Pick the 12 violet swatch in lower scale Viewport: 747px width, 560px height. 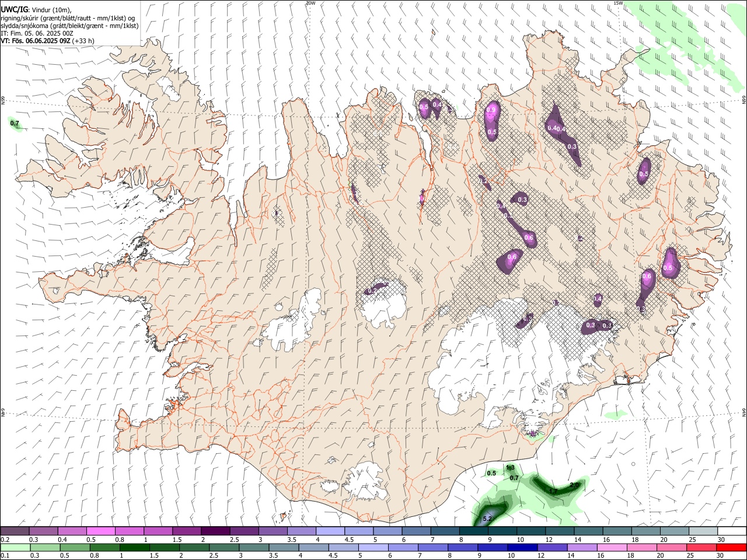tap(552, 548)
